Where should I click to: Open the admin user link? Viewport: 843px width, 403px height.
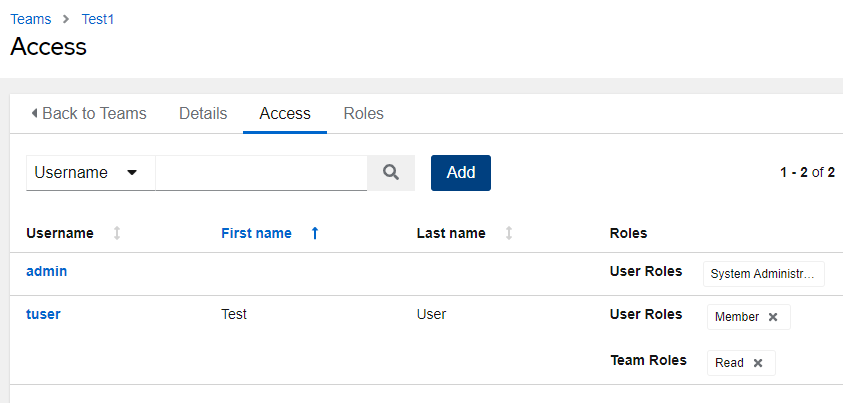[47, 271]
